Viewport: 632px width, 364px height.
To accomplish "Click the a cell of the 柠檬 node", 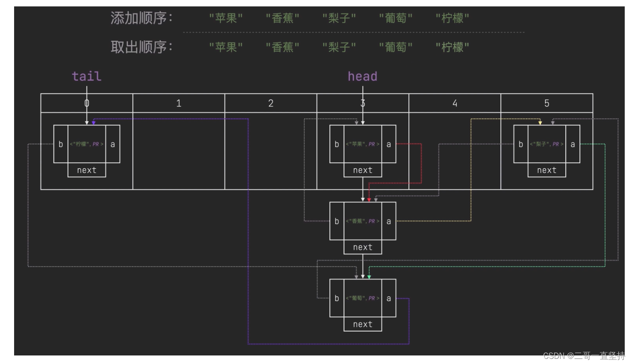I will [x=113, y=144].
